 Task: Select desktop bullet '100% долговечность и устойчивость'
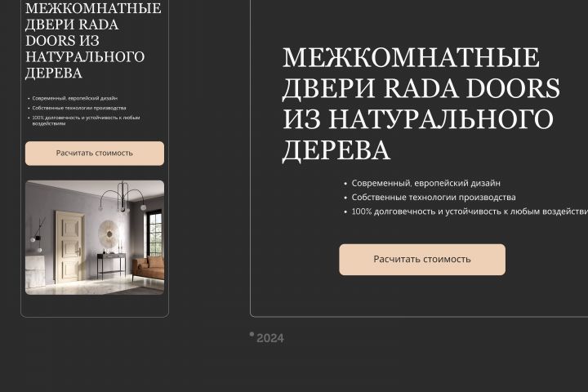[x=470, y=212]
